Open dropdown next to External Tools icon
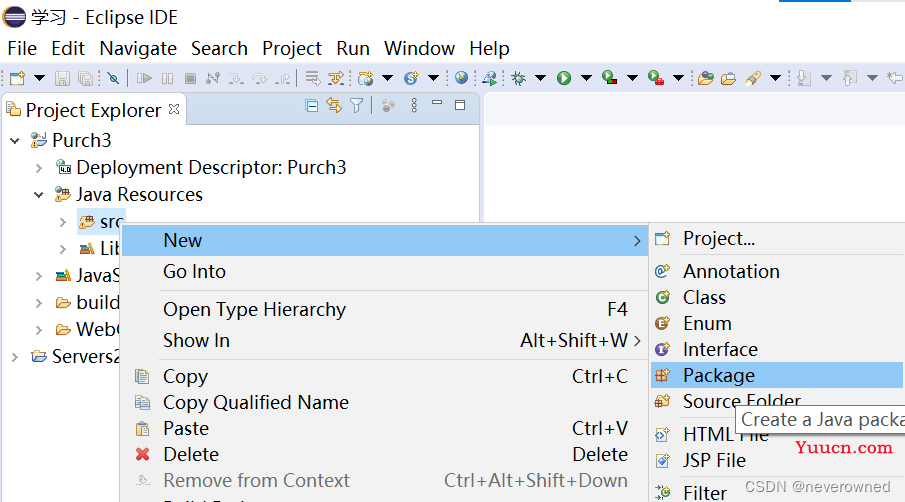The width and height of the screenshot is (905, 502). point(679,78)
